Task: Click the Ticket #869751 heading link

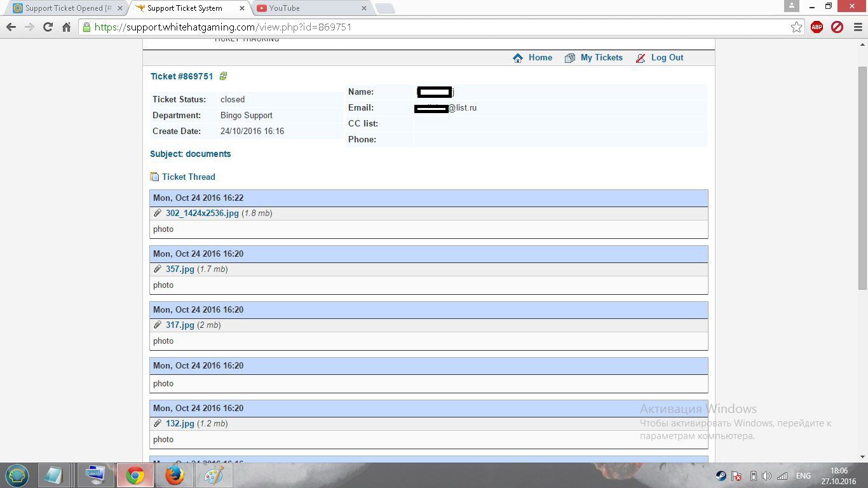Action: tap(182, 76)
